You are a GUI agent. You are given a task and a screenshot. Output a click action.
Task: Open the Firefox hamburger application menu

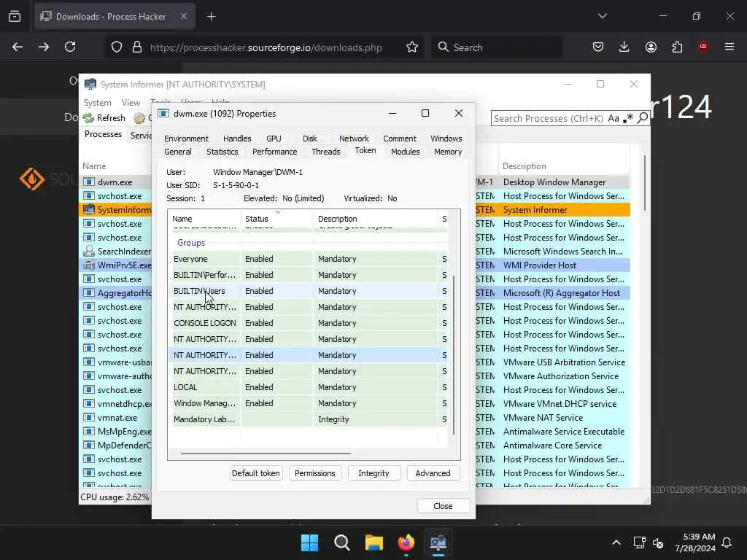(729, 47)
